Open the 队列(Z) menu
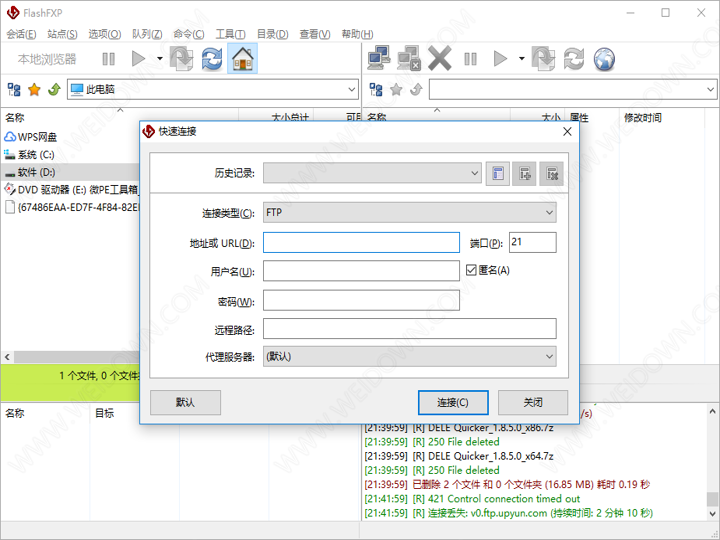 147,34
